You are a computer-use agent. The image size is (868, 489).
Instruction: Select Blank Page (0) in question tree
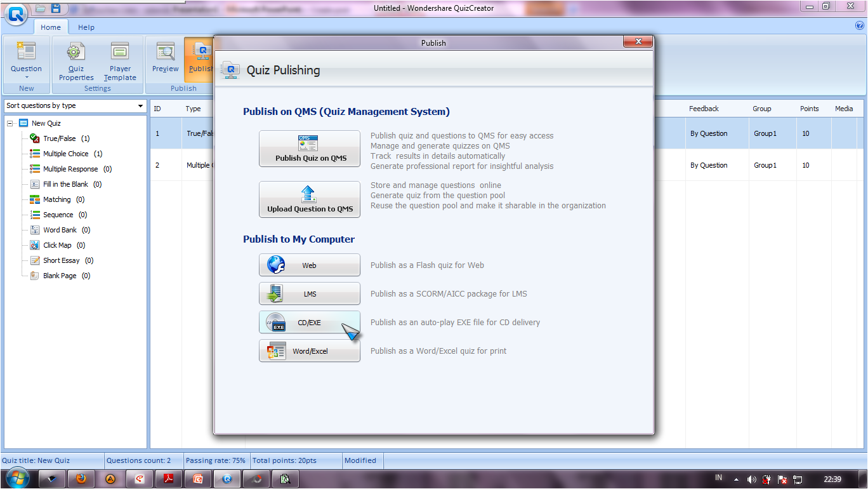pyautogui.click(x=67, y=276)
